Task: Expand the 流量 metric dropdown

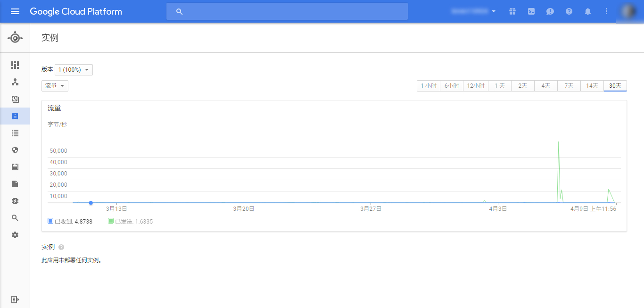Action: [x=55, y=86]
